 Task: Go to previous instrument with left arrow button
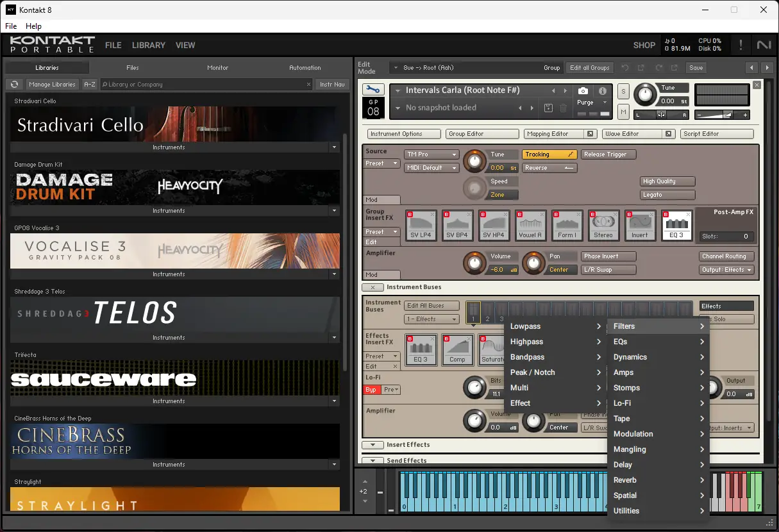pyautogui.click(x=752, y=67)
